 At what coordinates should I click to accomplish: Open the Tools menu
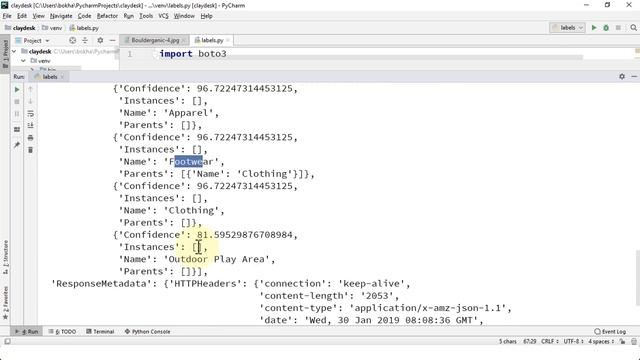146,16
